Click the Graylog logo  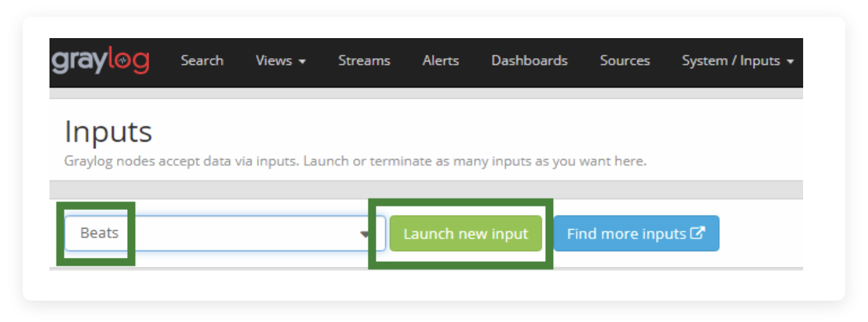click(x=100, y=61)
